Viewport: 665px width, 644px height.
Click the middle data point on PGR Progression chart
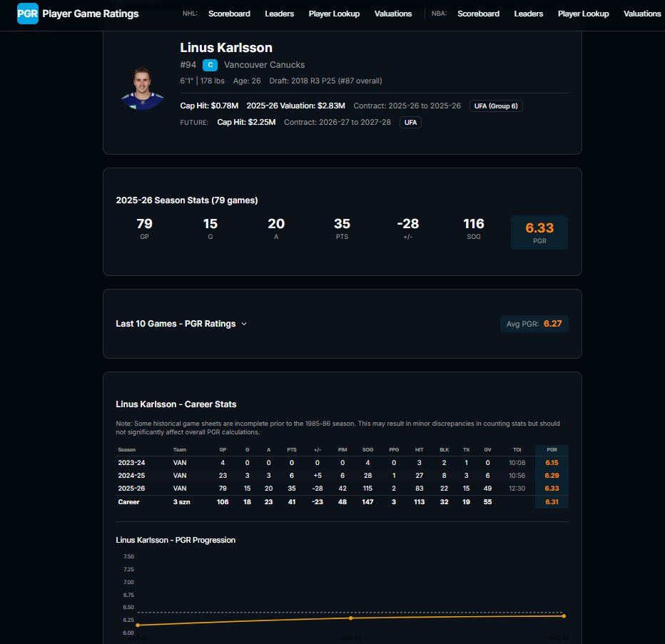click(x=351, y=618)
